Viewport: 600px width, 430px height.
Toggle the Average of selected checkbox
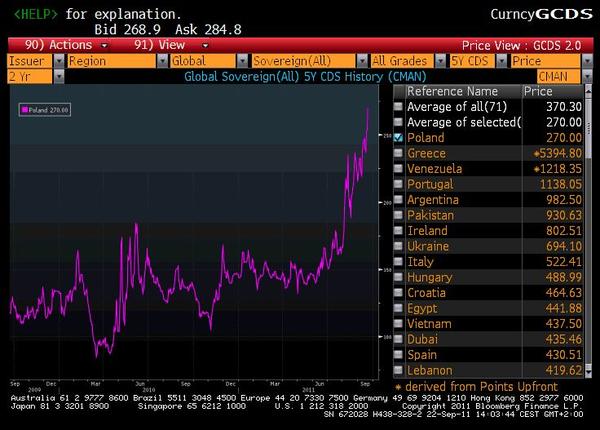(x=398, y=122)
